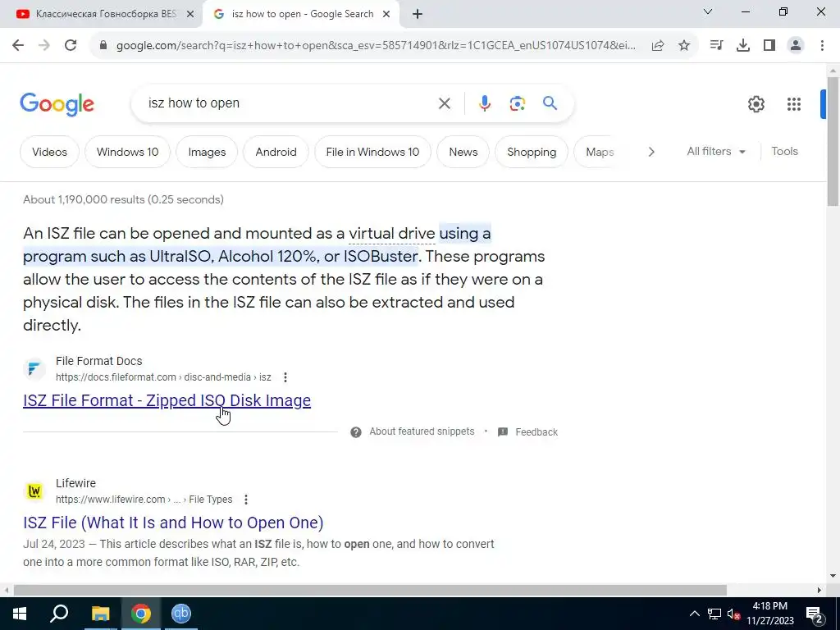The image size is (840, 630).
Task: Share this page from the address bar
Action: click(x=658, y=46)
